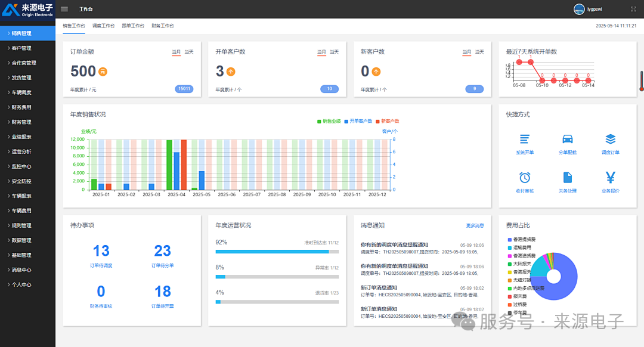The height and width of the screenshot is (347, 644).
Task: Toggle the 销售业绩 series in chart legend
Action: 329,121
